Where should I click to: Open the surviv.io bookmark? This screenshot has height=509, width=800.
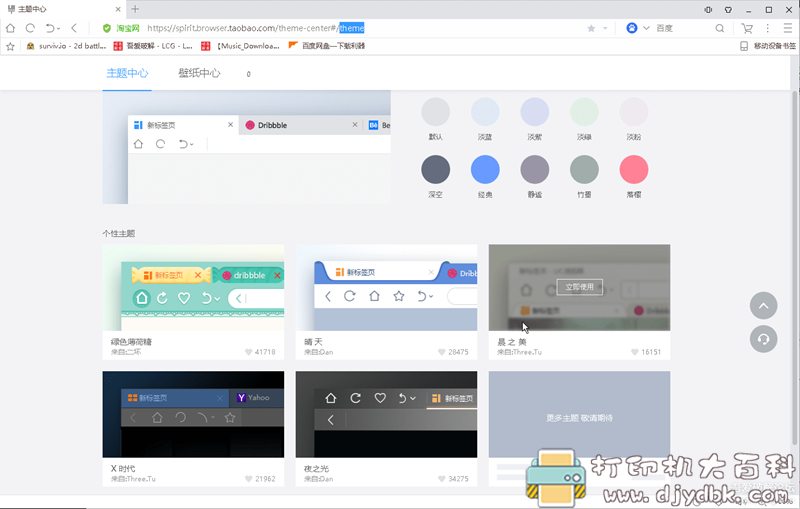pyautogui.click(x=66, y=46)
